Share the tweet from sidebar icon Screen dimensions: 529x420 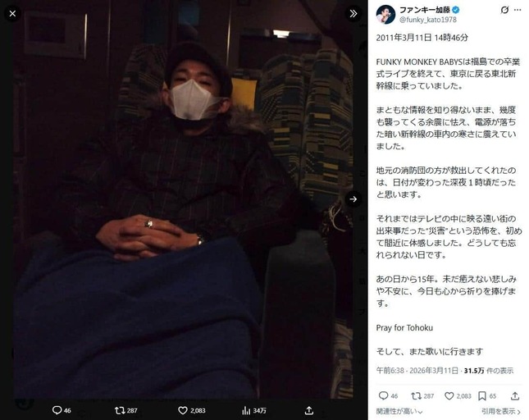515,395
